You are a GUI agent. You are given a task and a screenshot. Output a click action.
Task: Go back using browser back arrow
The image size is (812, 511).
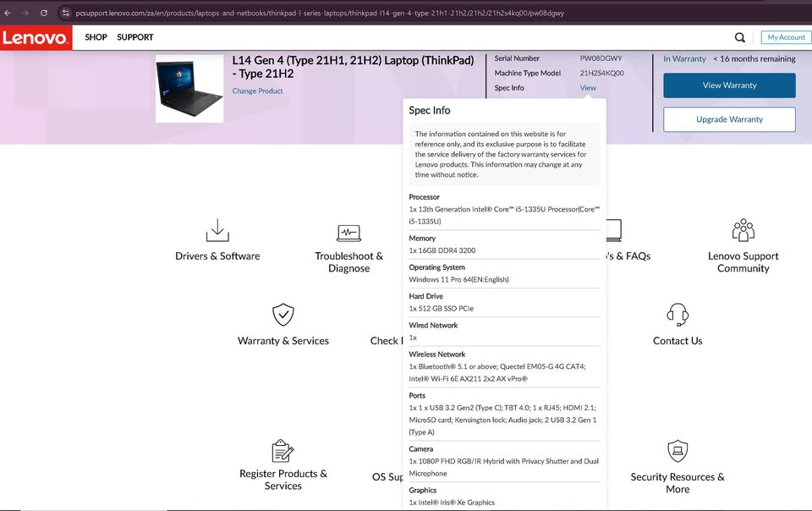[8, 13]
